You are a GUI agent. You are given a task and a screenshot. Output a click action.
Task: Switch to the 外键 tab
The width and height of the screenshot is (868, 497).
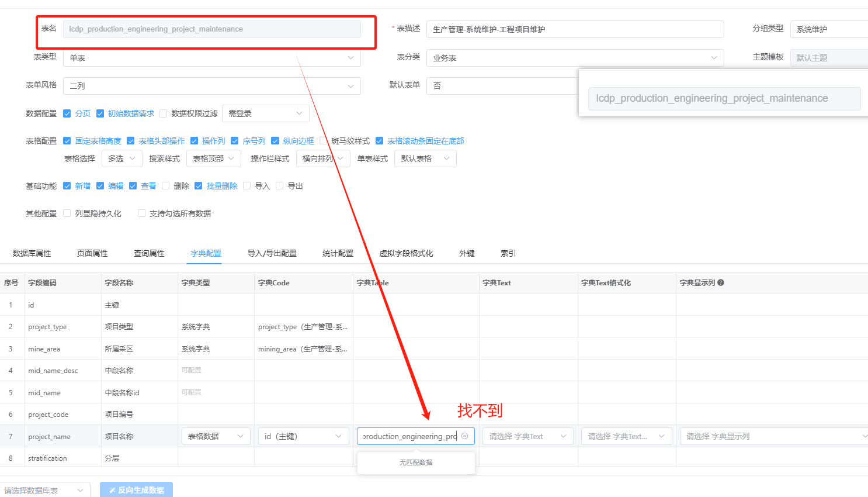467,253
